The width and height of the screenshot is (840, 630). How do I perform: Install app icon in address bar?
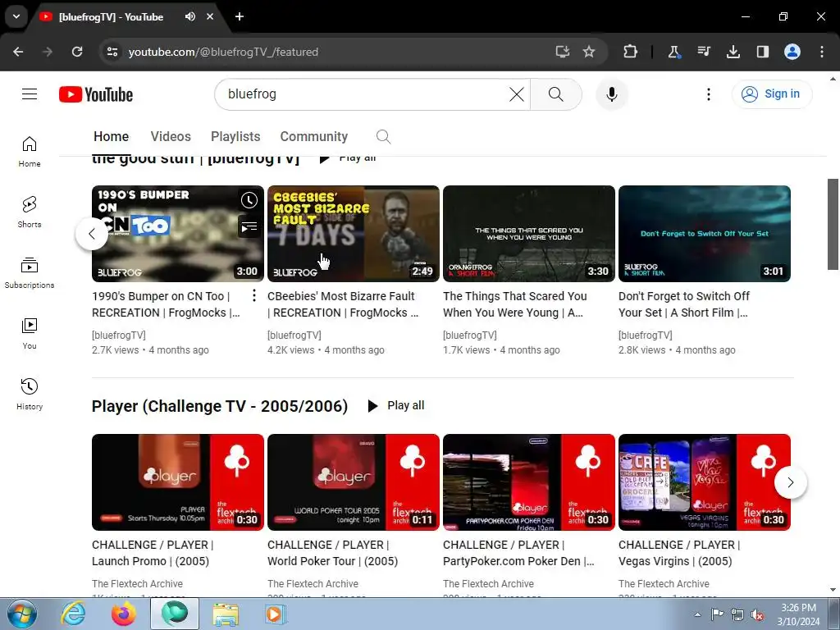tap(562, 52)
